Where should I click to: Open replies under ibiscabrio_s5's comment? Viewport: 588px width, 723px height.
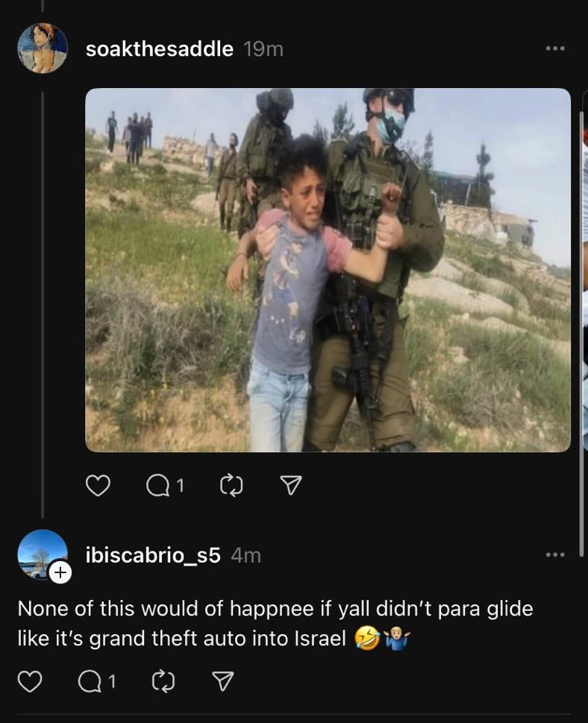pos(97,681)
